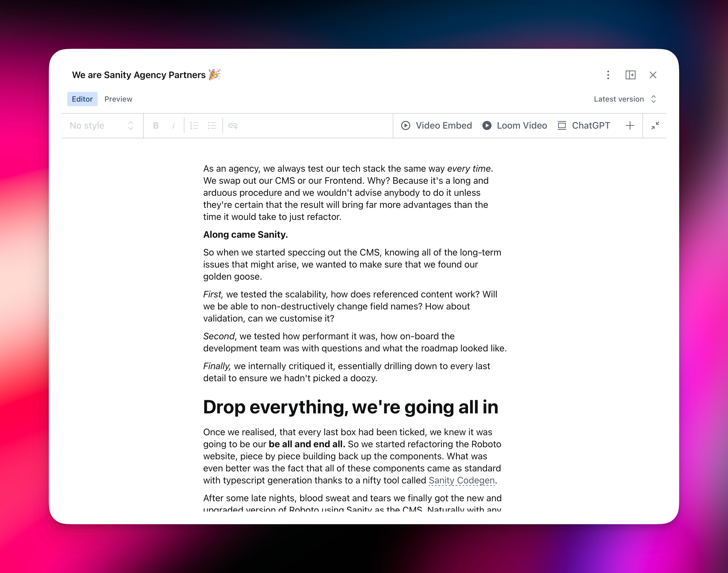Click the heading Drop everything, we're going all in
The image size is (728, 573).
point(350,407)
